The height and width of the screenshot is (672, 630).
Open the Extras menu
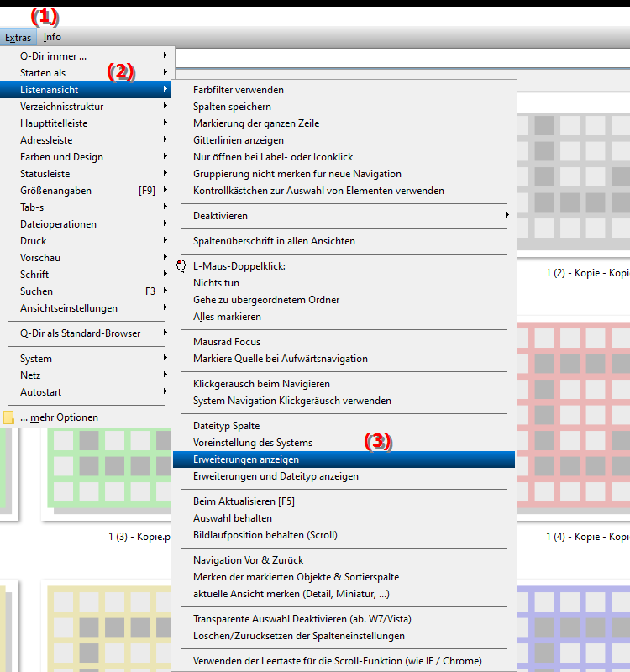point(18,37)
